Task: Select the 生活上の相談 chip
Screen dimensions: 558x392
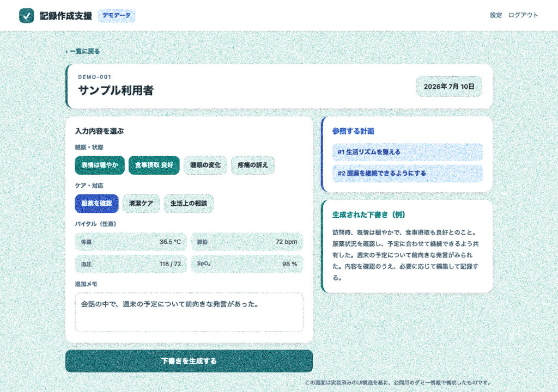Action: pyautogui.click(x=189, y=204)
